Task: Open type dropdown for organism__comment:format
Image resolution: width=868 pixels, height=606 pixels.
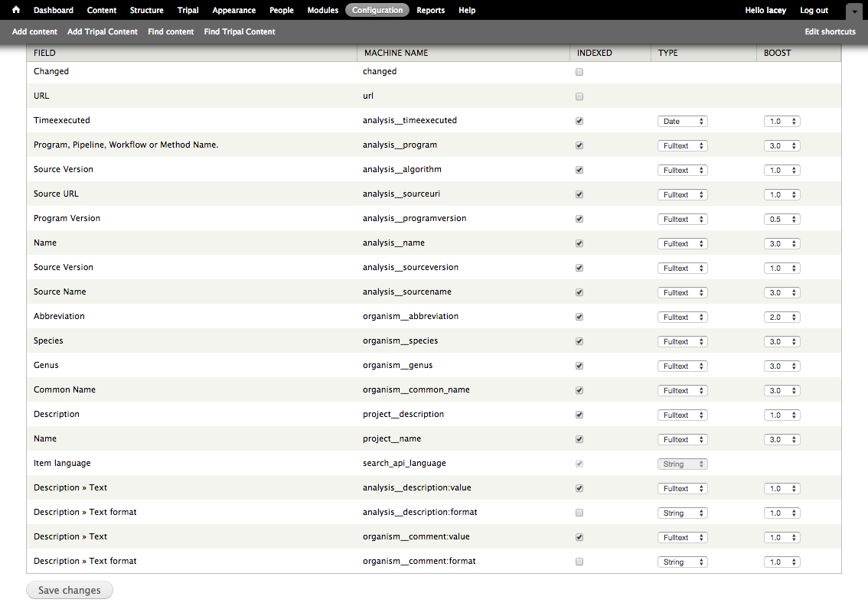Action: pyautogui.click(x=682, y=562)
